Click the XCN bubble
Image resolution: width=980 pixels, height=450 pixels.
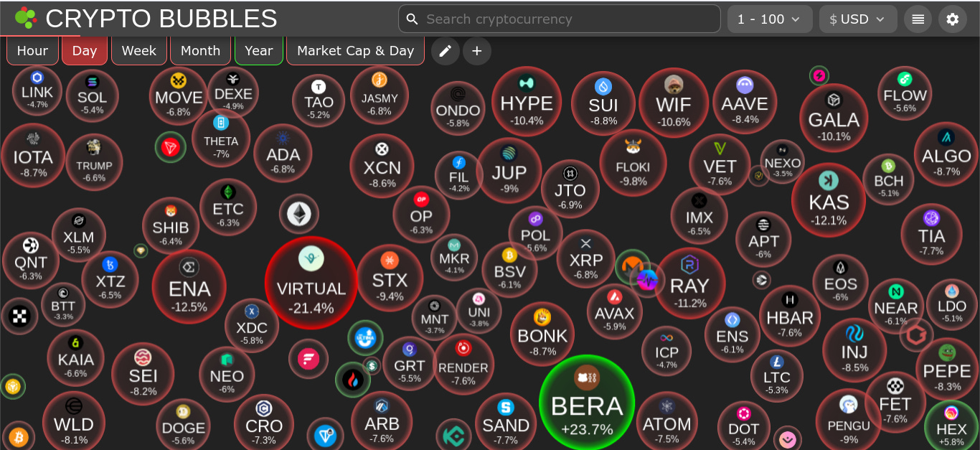tap(382, 166)
